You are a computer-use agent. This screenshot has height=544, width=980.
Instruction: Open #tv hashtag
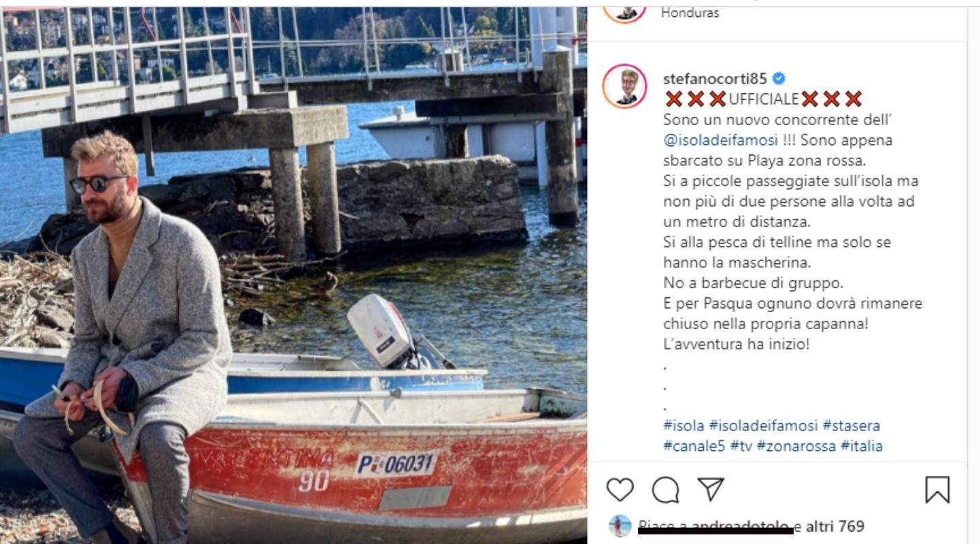pyautogui.click(x=741, y=446)
